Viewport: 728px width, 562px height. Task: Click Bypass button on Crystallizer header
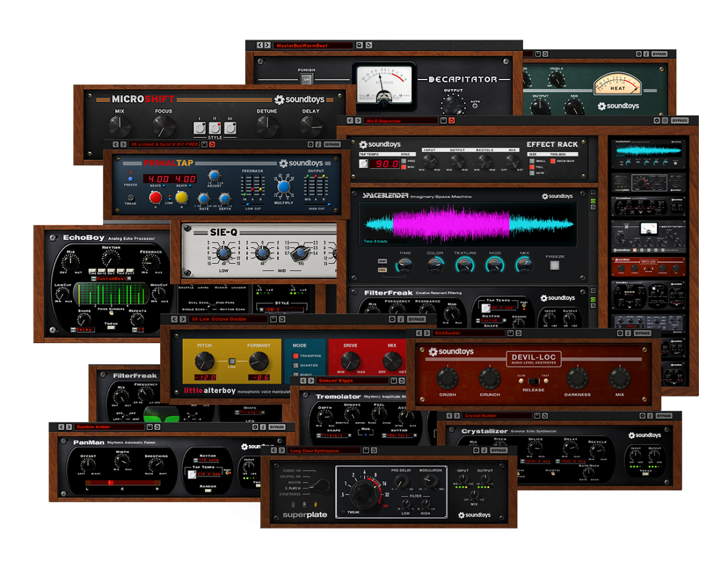tap(664, 416)
